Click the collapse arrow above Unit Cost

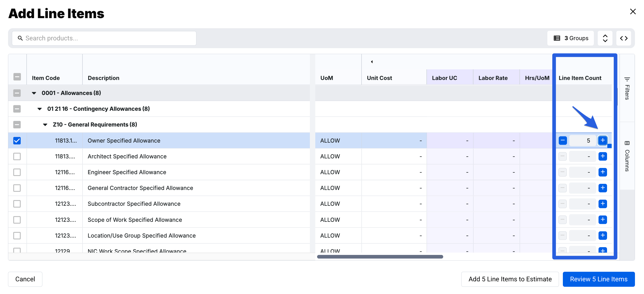click(x=372, y=62)
